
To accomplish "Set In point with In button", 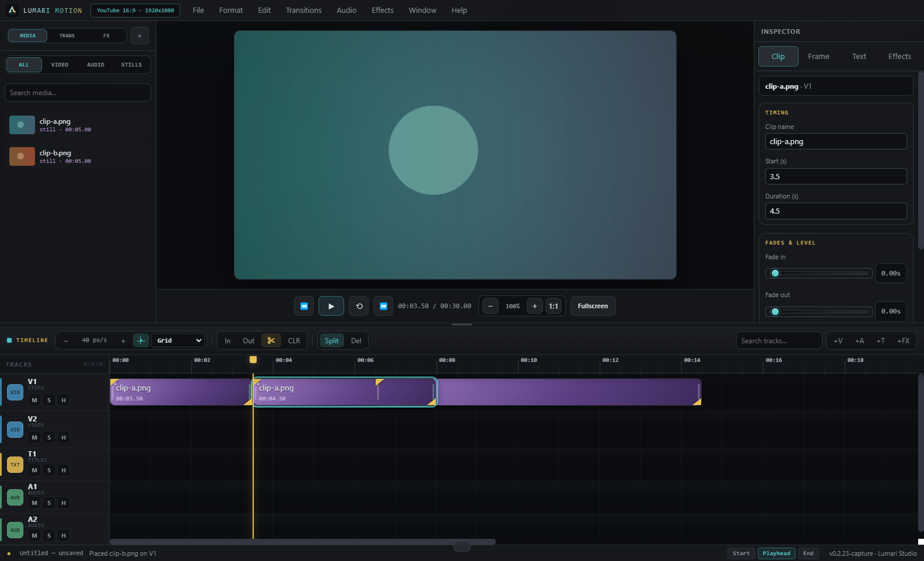I will [228, 341].
